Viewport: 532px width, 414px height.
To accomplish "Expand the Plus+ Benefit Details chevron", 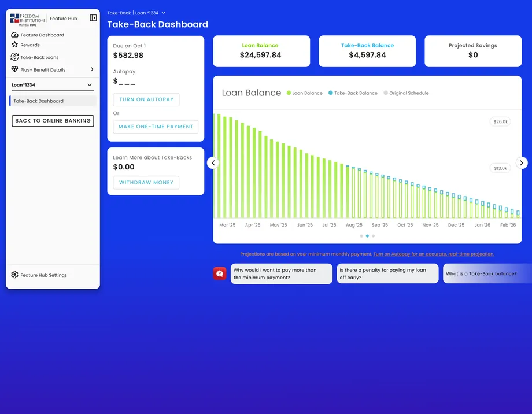I will (x=92, y=69).
